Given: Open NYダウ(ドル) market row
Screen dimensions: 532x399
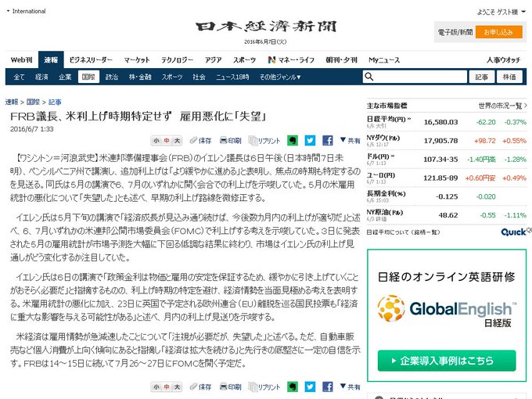Looking at the screenshot, I should tap(447, 141).
